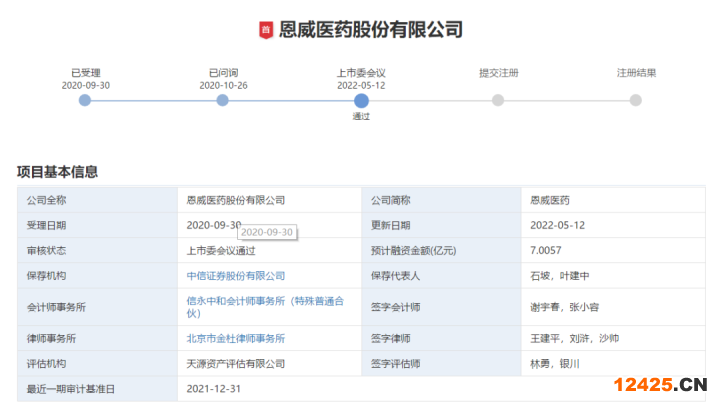Click the 提交注册 grey timeline node

point(498,100)
